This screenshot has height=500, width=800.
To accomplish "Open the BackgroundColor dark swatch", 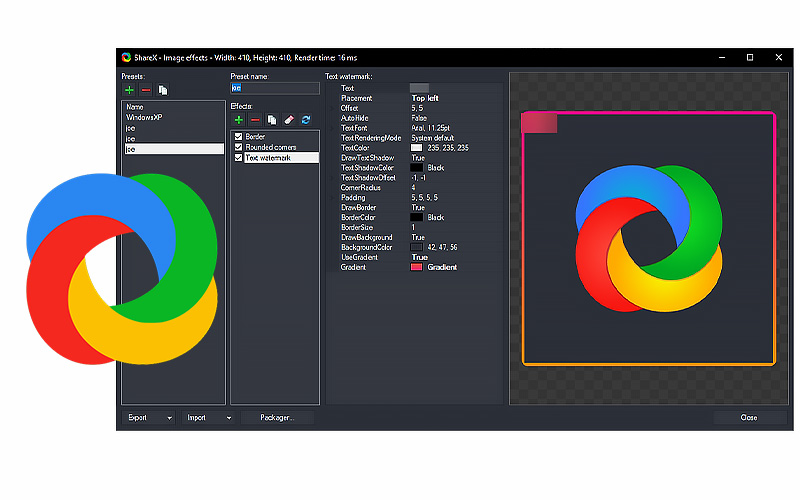I will 416,247.
